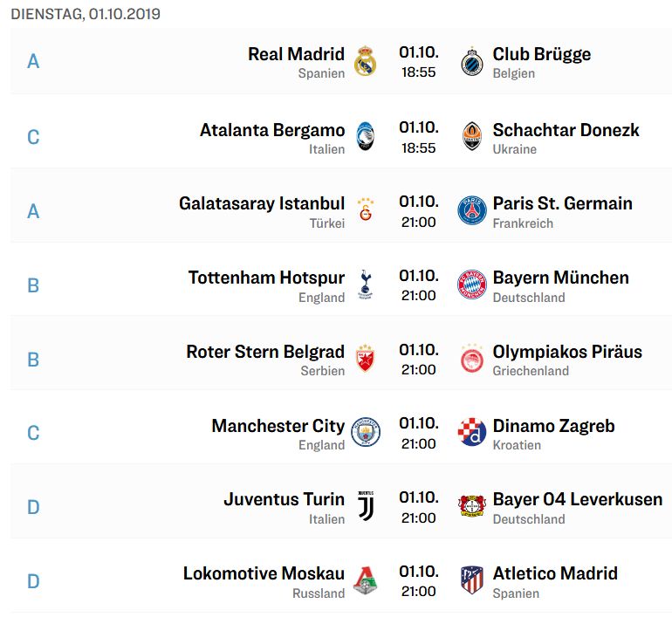
Task: Select the Schachtar Donezk crest
Action: 472,136
